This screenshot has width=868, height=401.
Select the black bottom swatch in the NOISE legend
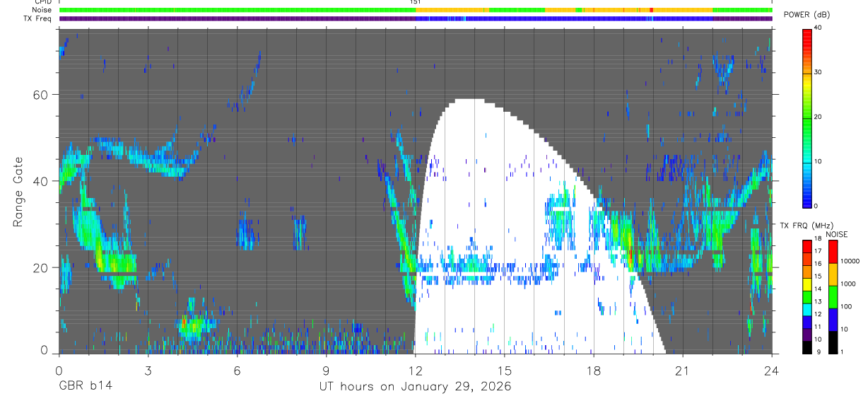[x=833, y=342]
